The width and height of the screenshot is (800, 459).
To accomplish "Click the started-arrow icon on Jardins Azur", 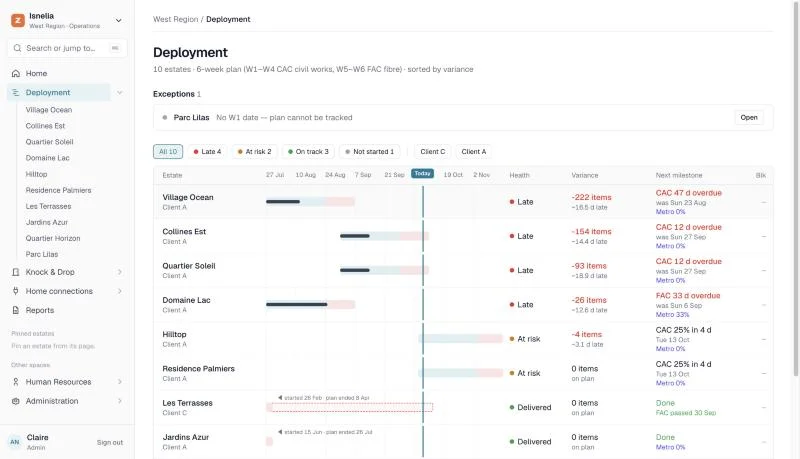I will pyautogui.click(x=280, y=431).
